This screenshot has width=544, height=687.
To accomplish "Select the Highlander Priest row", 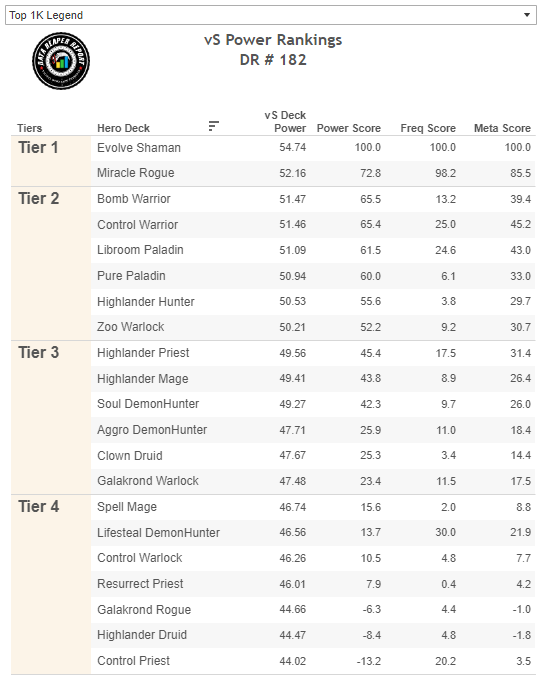I will 313,353.
